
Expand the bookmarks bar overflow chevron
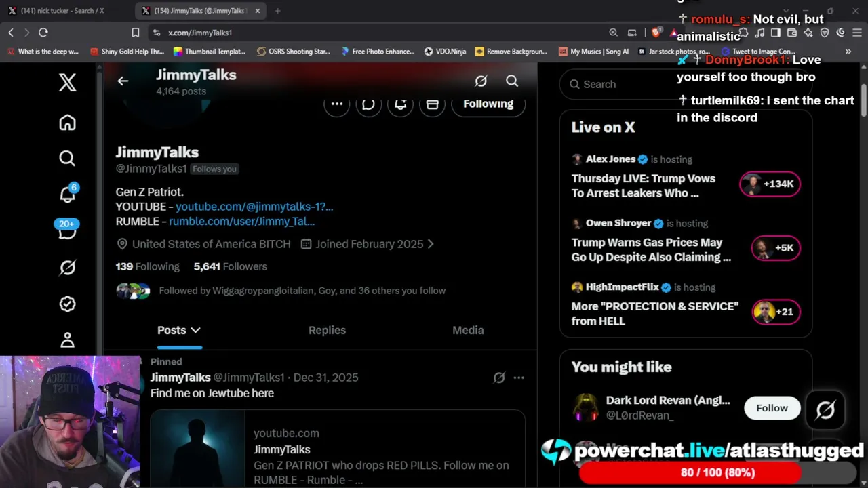click(x=848, y=52)
